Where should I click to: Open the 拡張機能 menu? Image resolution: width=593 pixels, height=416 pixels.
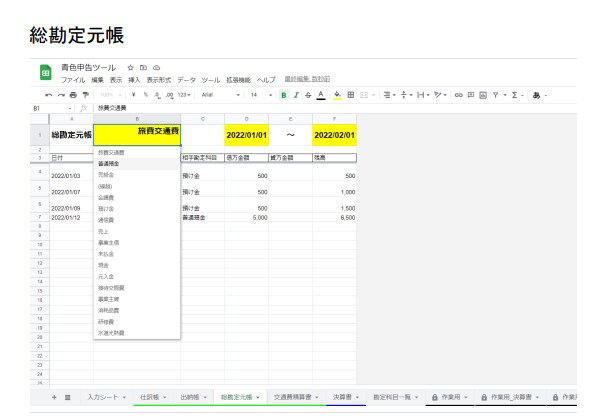coord(238,80)
